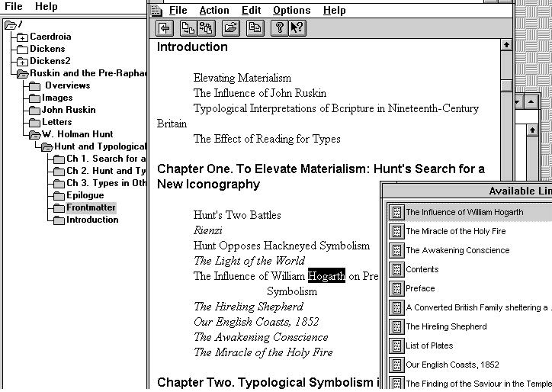Click the go-back arrow toolbar icon

165,27
